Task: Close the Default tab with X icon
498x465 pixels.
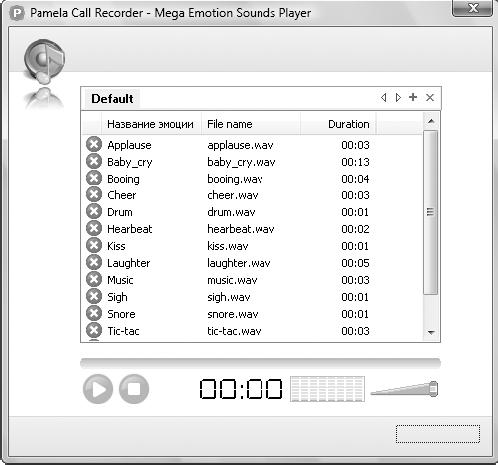Action: 430,97
